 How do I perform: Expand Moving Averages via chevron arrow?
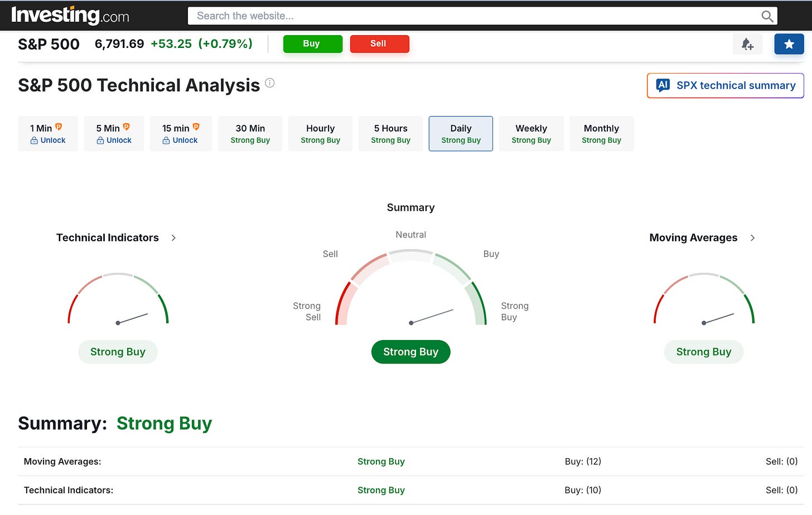pos(752,238)
